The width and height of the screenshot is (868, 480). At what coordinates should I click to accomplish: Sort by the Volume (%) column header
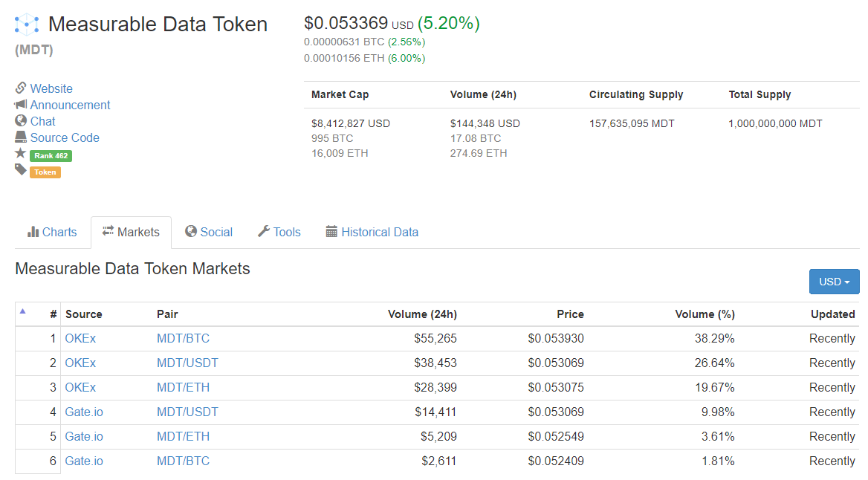pos(705,314)
